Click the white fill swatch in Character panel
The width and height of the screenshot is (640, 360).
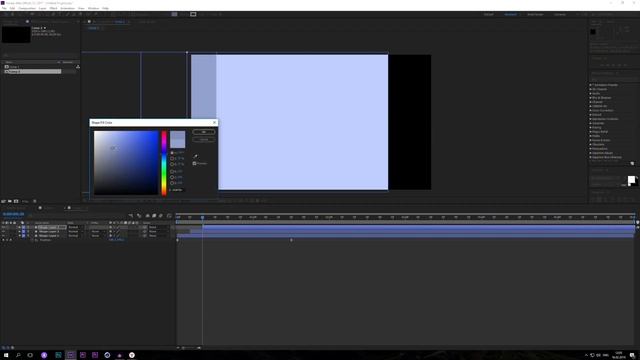pos(631,180)
